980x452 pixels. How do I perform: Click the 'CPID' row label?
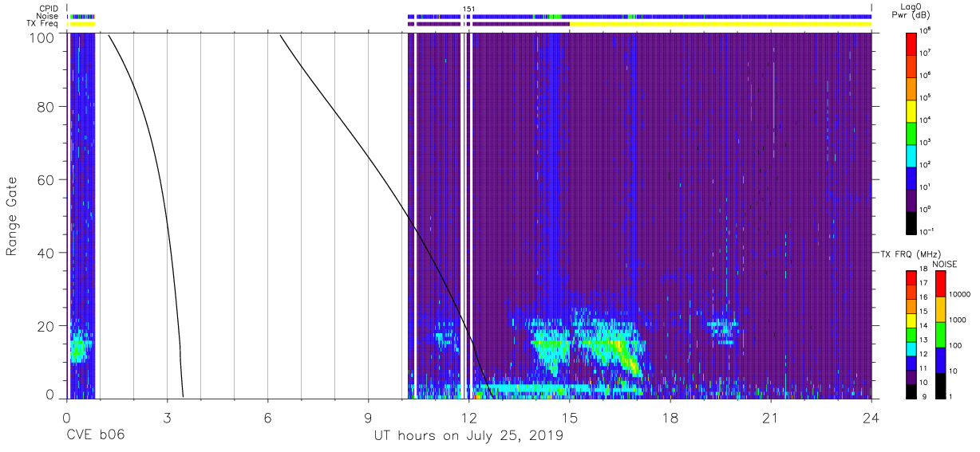click(x=49, y=9)
